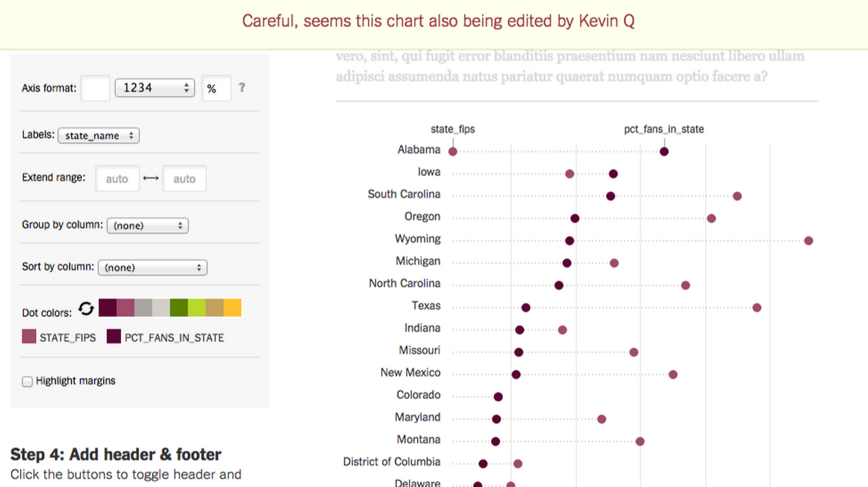Click the refresh dot colors icon
The image size is (868, 487).
coord(86,309)
